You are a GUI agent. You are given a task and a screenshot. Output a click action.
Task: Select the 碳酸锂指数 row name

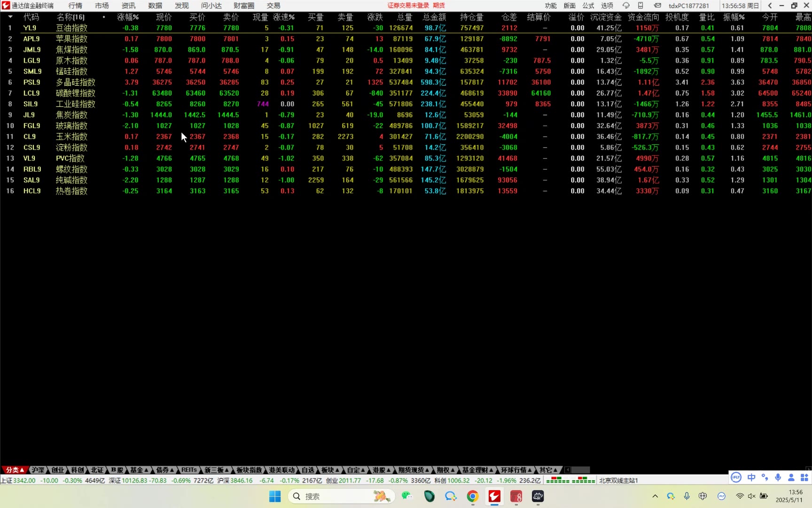coord(76,93)
